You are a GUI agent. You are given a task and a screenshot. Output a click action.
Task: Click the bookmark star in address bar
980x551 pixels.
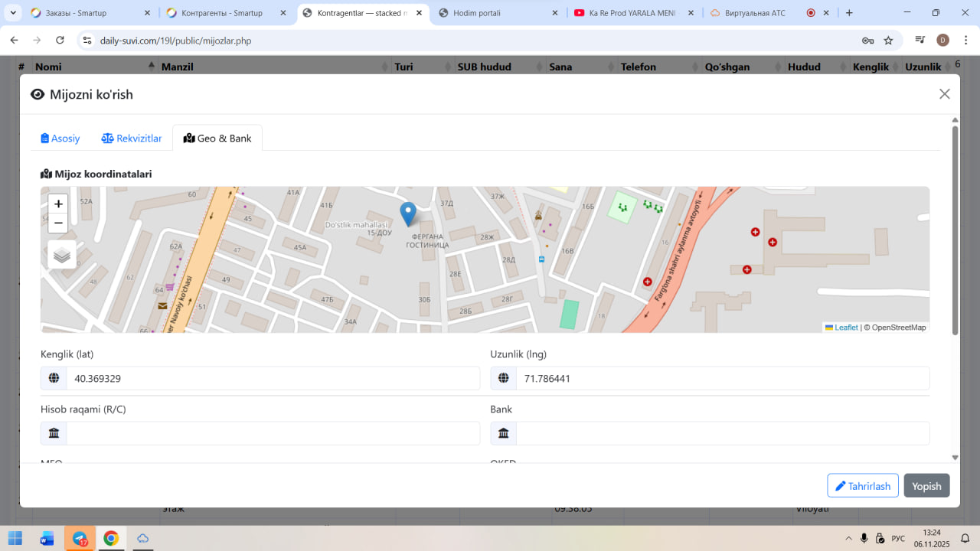tap(888, 41)
